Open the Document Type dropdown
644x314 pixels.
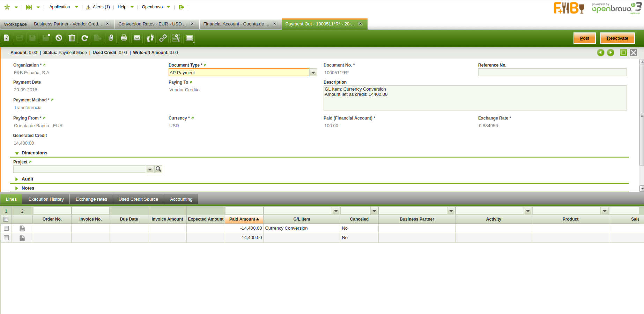313,72
